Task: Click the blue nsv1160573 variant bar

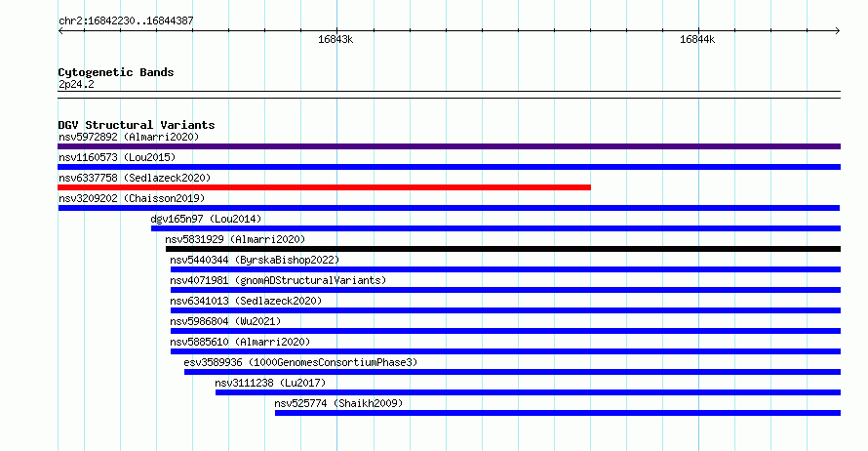Action: click(449, 167)
